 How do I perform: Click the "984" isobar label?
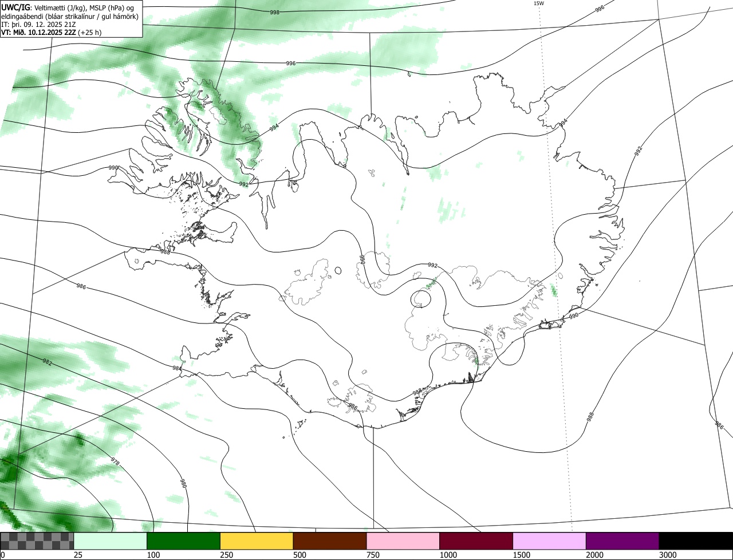(x=177, y=368)
